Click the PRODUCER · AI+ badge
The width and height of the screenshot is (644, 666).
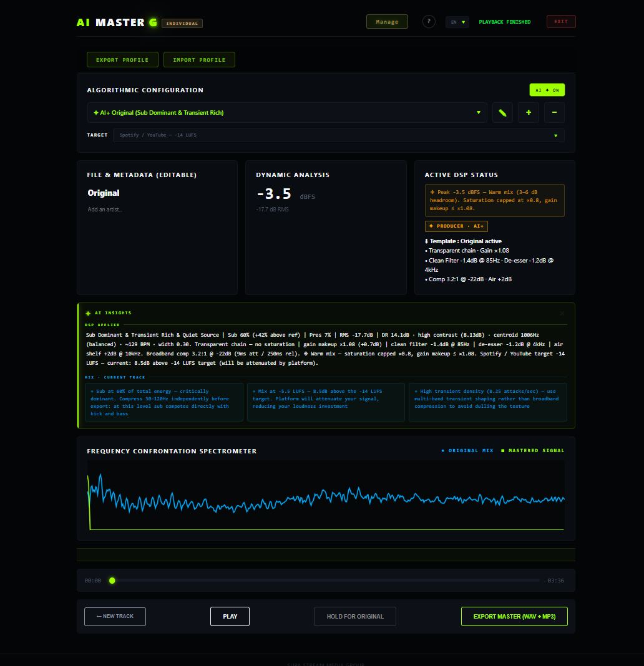(x=456, y=226)
